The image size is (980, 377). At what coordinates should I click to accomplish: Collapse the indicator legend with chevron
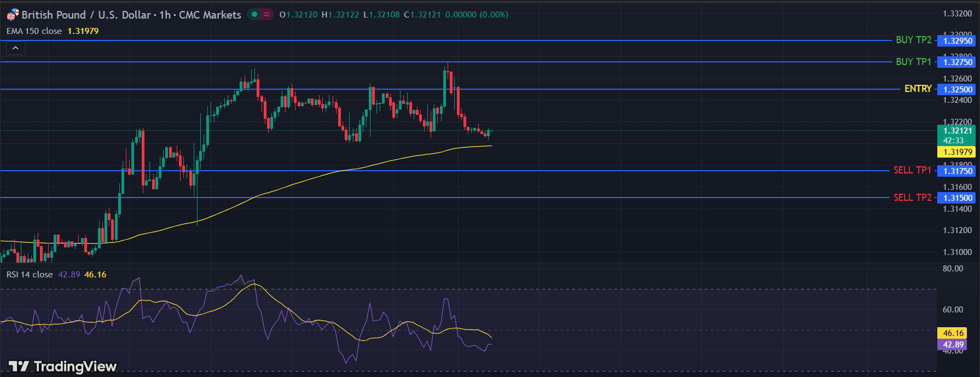click(16, 48)
